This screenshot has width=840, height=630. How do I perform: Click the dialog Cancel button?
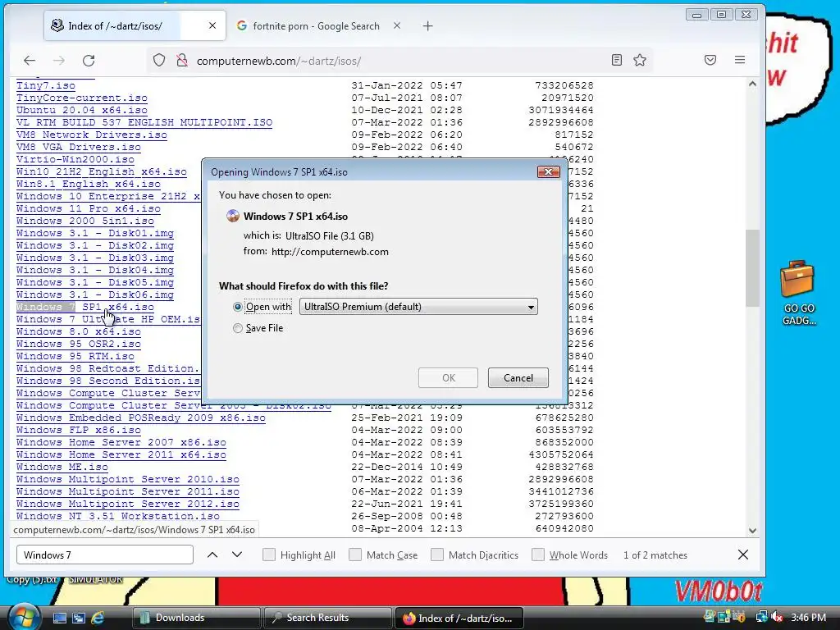point(518,377)
